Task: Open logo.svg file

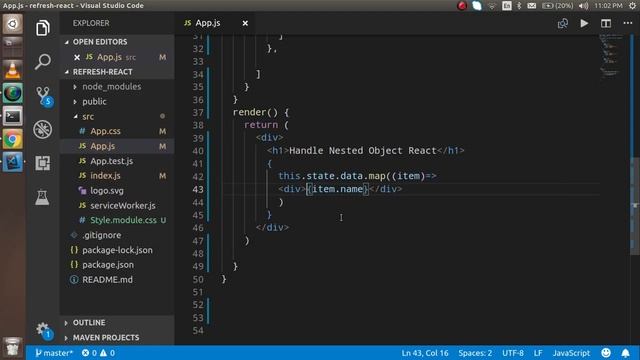Action: (x=117, y=191)
